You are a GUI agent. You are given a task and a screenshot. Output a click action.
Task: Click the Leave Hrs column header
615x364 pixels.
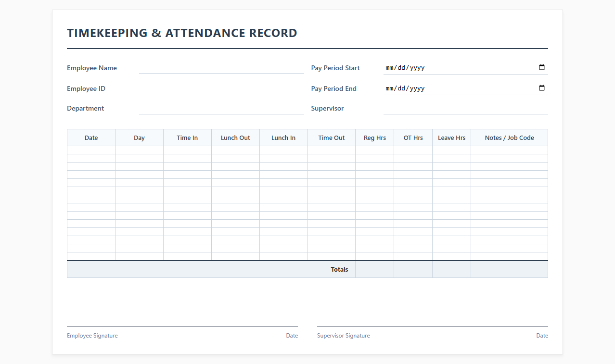[x=452, y=138]
